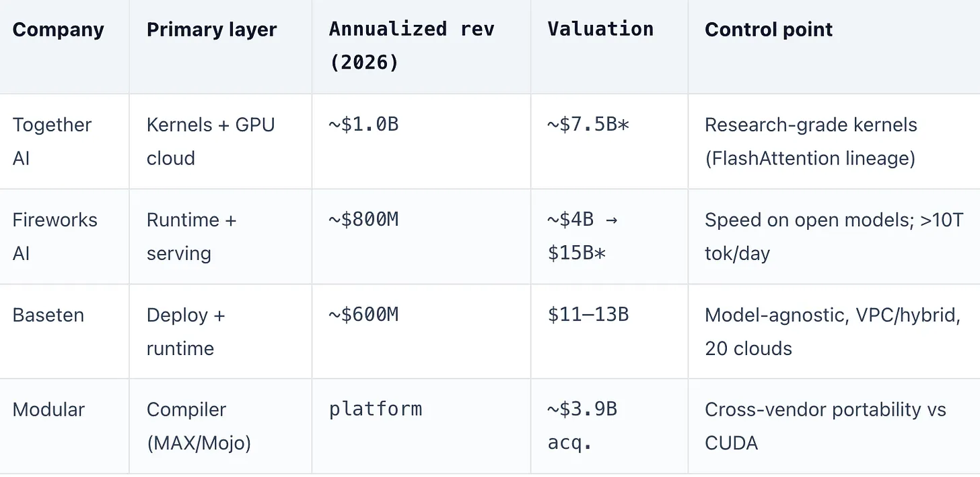The width and height of the screenshot is (980, 477).
Task: Select the Primary layer column header
Action: tap(211, 30)
